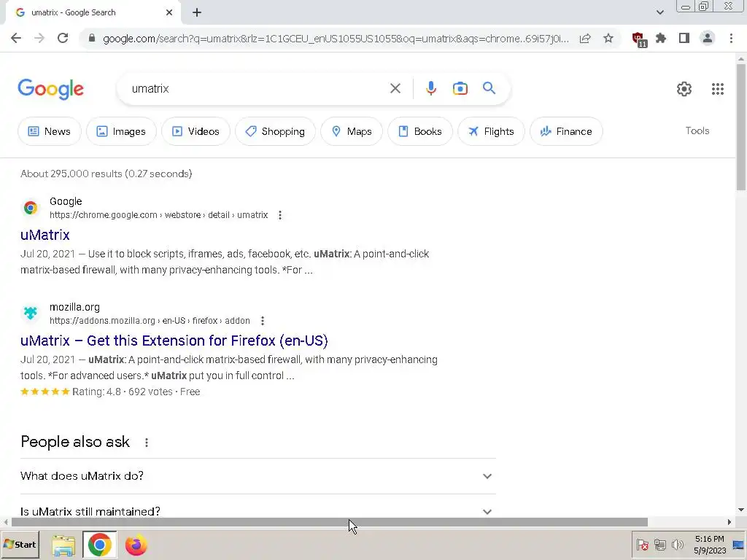Clear the search box with the X

point(395,88)
